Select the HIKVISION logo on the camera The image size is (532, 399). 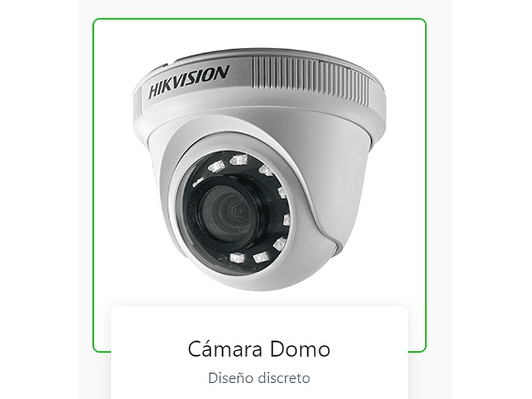189,82
